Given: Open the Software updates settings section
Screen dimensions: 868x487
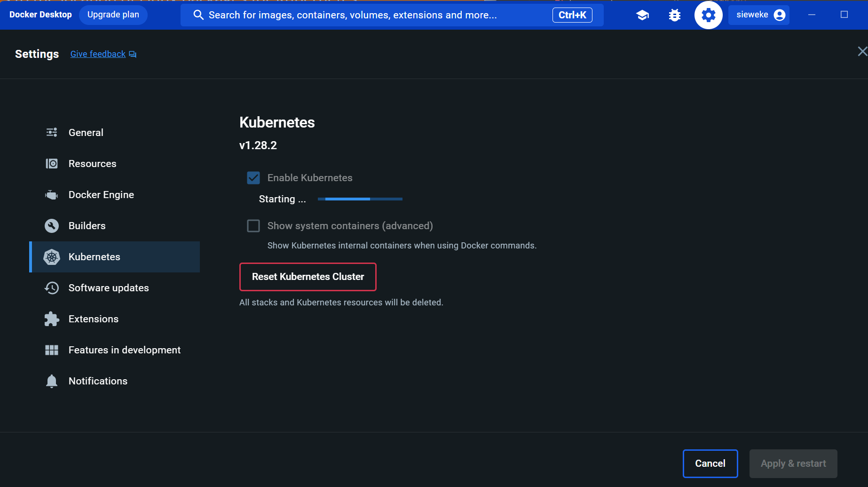Looking at the screenshot, I should coord(115,288).
